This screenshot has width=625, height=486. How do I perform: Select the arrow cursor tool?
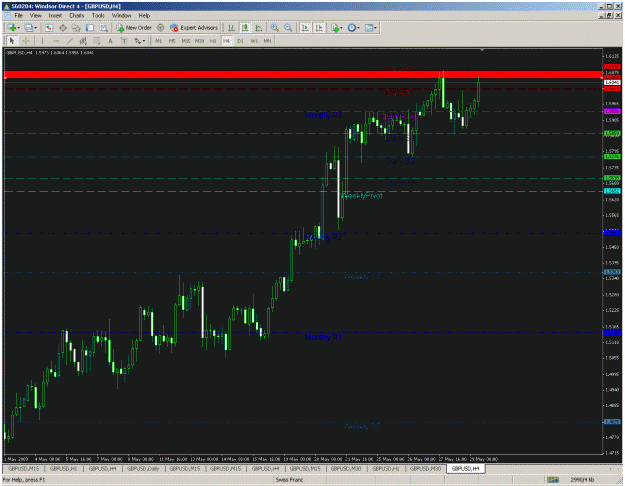point(12,41)
